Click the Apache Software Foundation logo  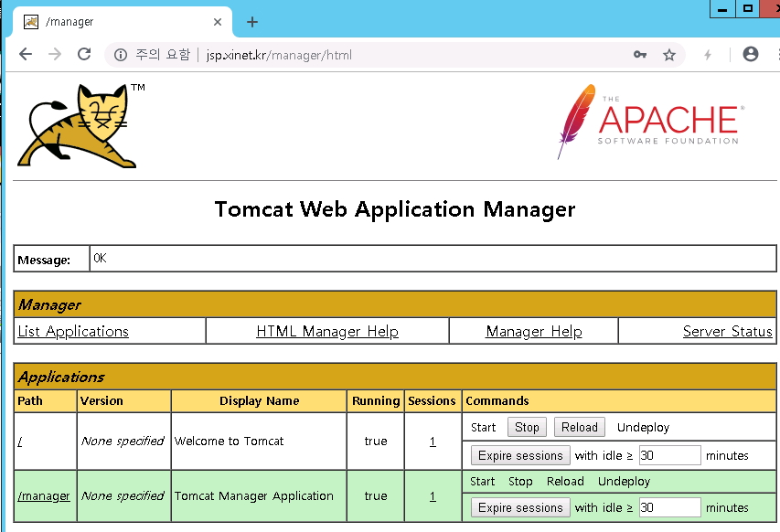(650, 122)
